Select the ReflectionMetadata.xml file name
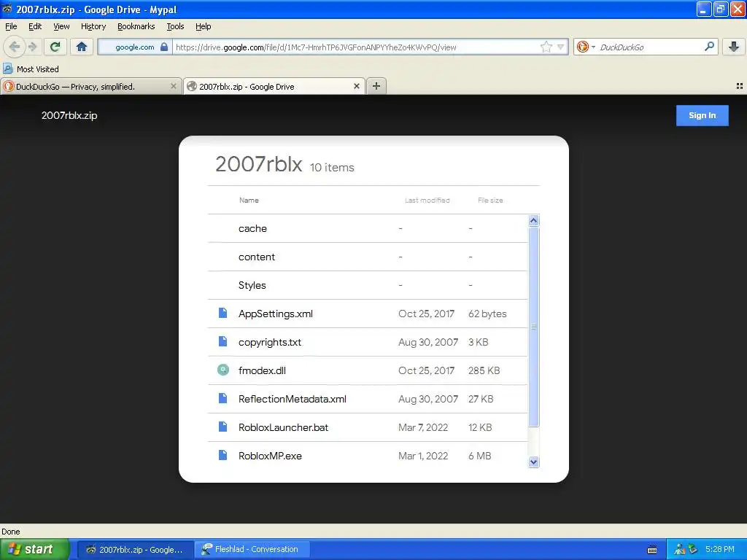The image size is (747, 560). click(292, 399)
